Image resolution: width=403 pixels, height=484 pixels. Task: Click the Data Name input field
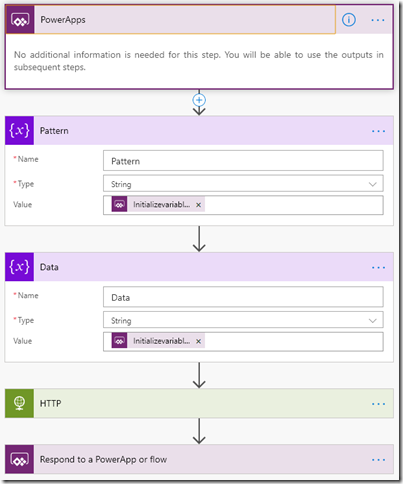pyautogui.click(x=243, y=297)
